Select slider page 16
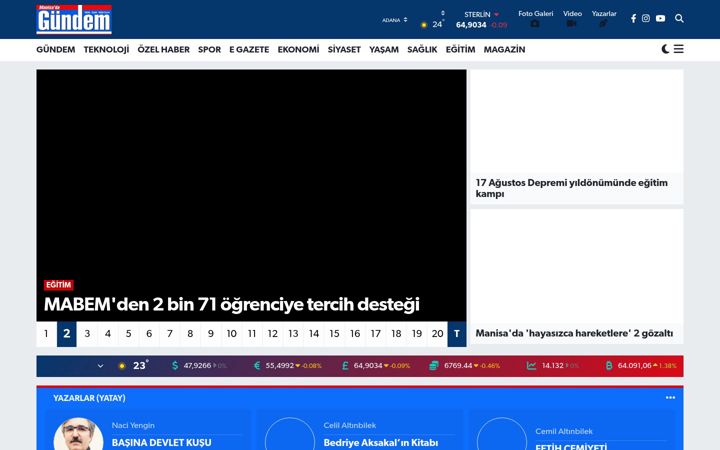 (x=355, y=334)
